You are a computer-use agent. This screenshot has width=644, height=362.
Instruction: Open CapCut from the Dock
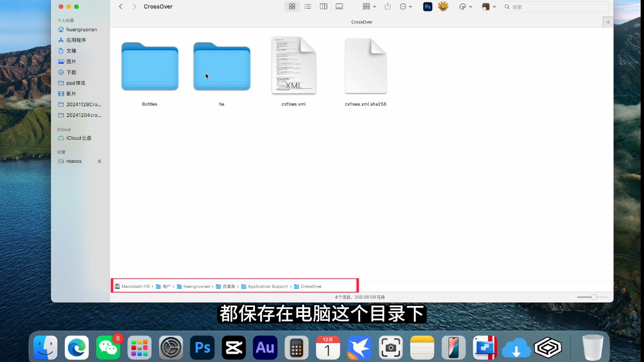coord(234,348)
